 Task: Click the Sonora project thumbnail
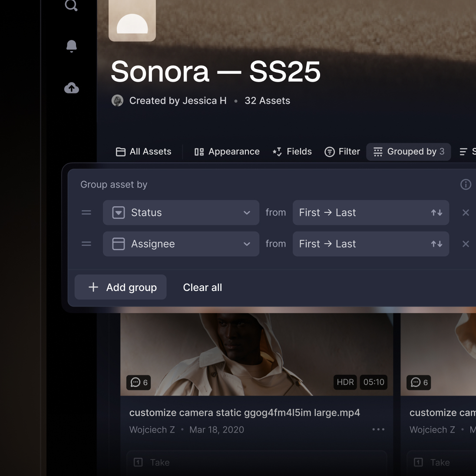(x=132, y=20)
